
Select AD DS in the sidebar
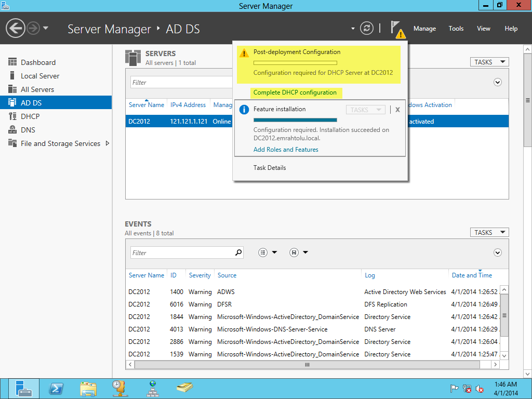click(56, 102)
